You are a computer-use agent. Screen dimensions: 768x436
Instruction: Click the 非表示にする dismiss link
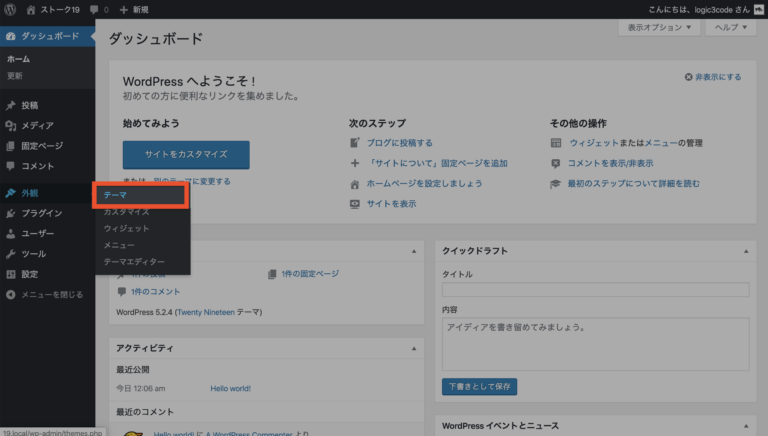(718, 77)
